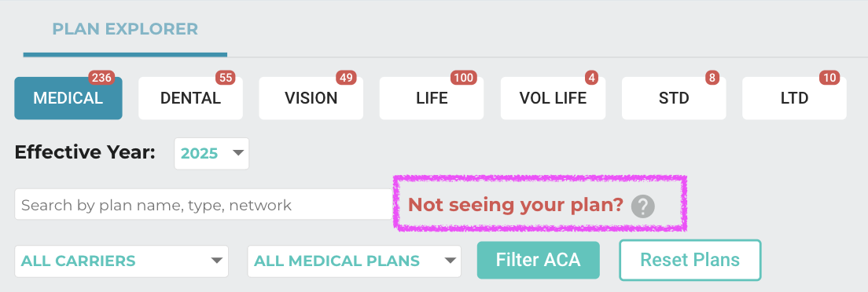Select the DENTAL plan category
The image size is (868, 292).
[x=190, y=98]
